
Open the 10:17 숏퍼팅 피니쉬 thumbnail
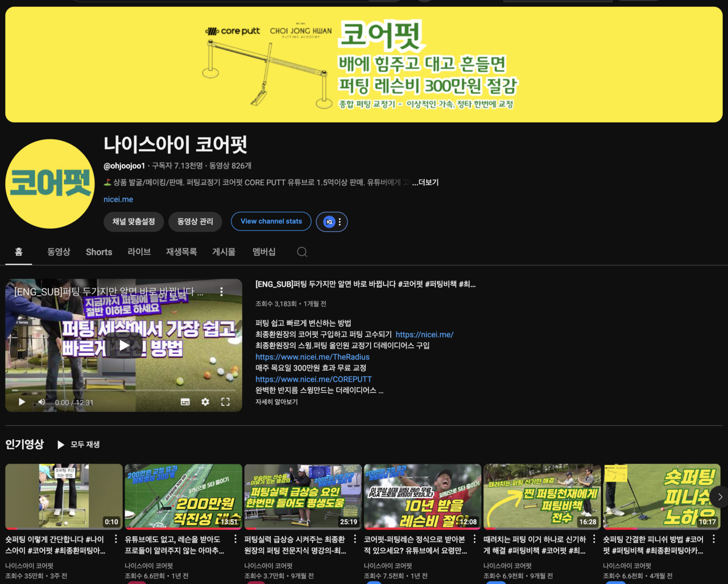pyautogui.click(x=661, y=496)
